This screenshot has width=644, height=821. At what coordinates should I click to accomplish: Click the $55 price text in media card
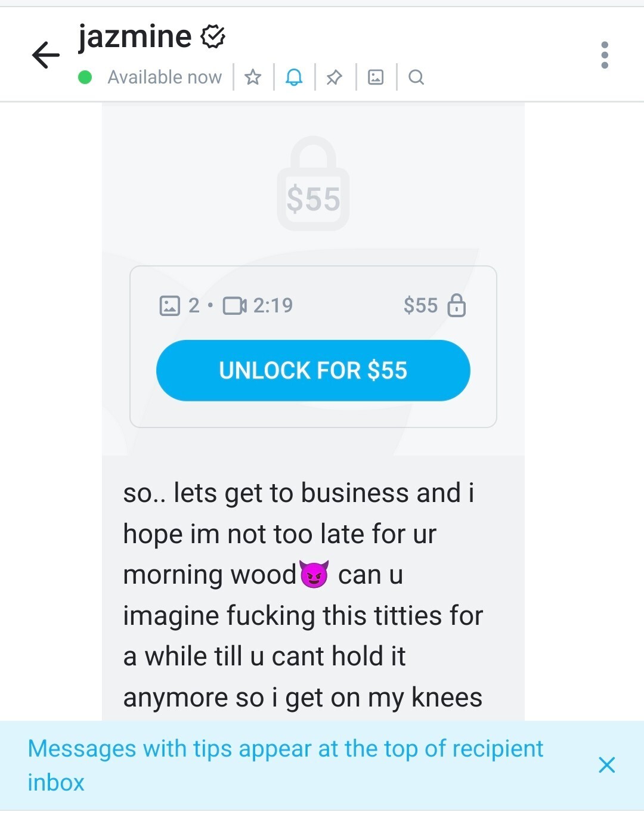pos(420,305)
